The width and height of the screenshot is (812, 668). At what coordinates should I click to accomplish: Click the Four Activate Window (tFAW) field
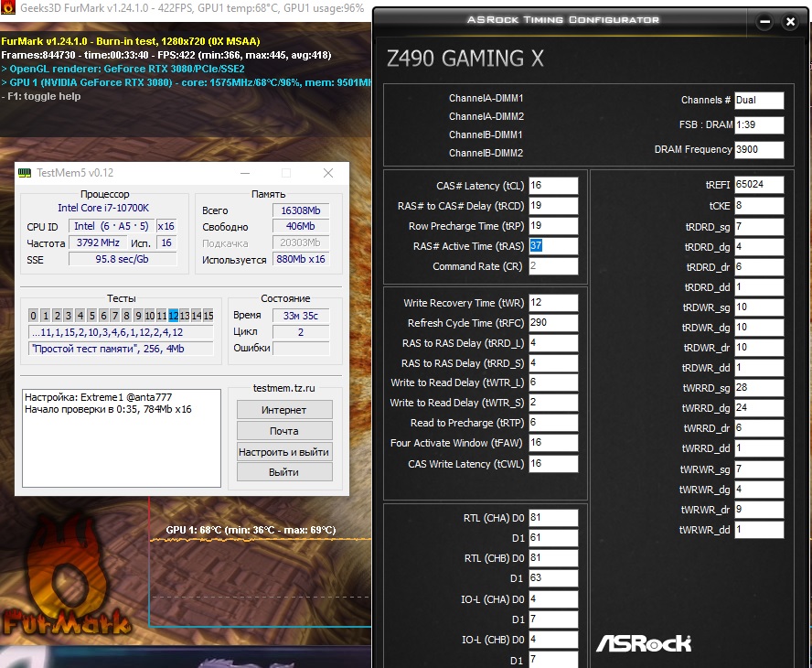coord(553,443)
